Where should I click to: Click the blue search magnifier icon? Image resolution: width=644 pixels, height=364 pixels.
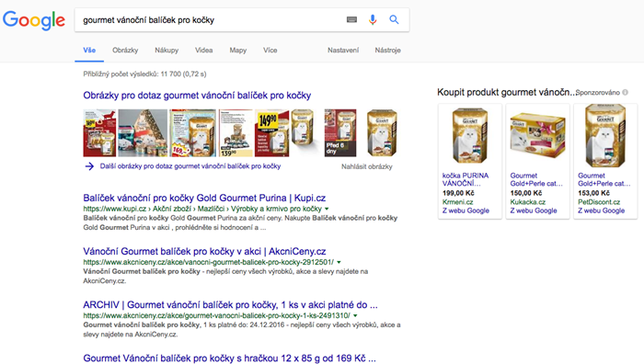(394, 19)
